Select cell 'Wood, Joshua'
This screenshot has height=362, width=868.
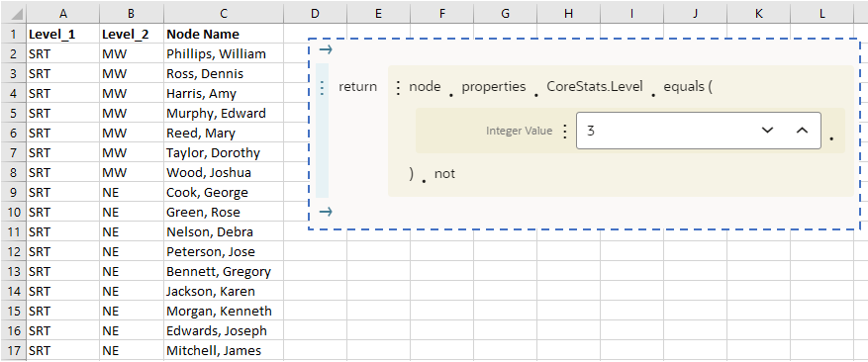coord(224,173)
